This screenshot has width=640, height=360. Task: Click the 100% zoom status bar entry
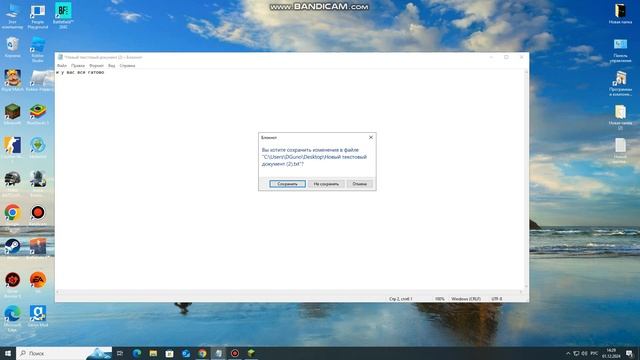tap(439, 299)
